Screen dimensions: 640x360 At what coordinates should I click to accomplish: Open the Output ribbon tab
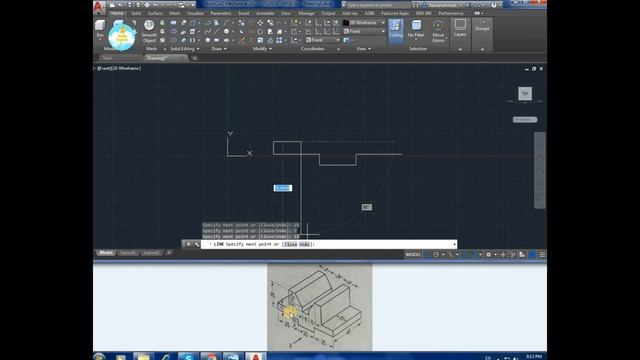pos(328,13)
